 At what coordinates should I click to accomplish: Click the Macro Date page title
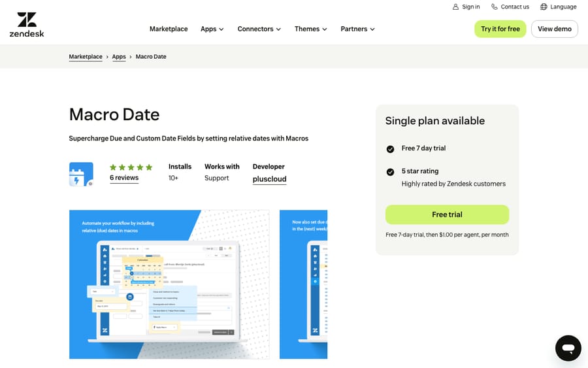(114, 114)
